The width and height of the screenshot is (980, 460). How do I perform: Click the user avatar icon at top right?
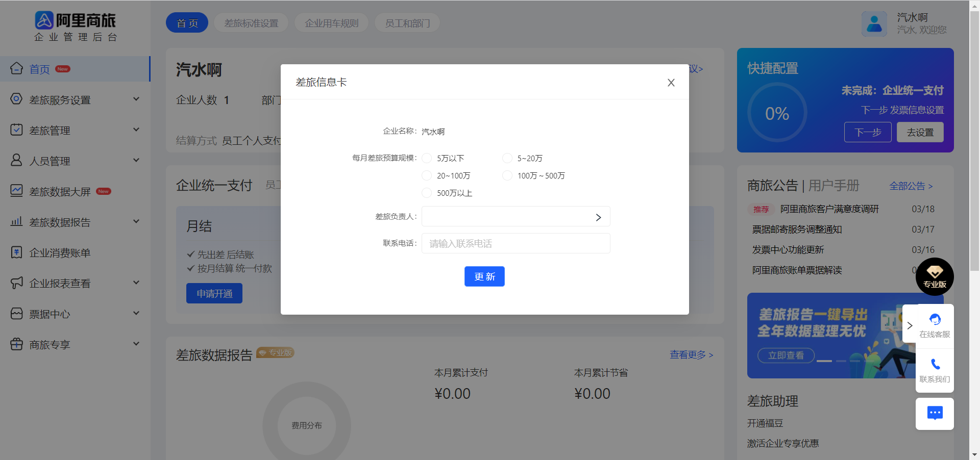pyautogui.click(x=874, y=23)
